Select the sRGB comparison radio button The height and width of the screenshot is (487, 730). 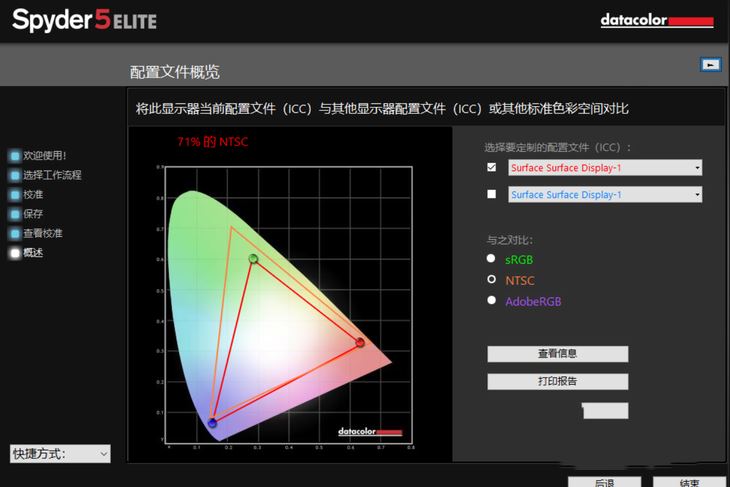[x=491, y=258]
